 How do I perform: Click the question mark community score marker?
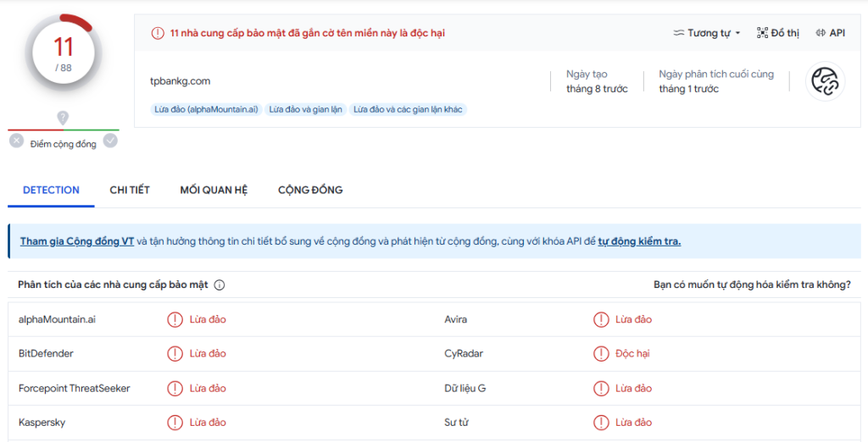tap(63, 118)
